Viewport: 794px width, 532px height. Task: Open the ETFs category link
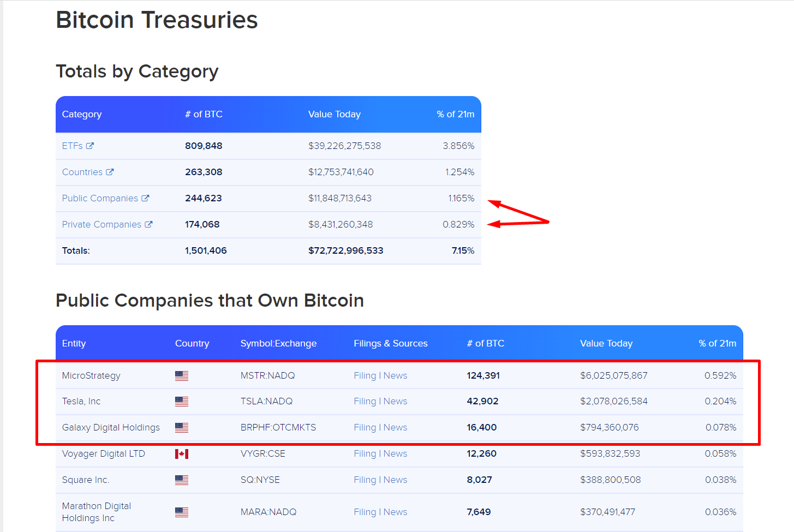(x=72, y=146)
